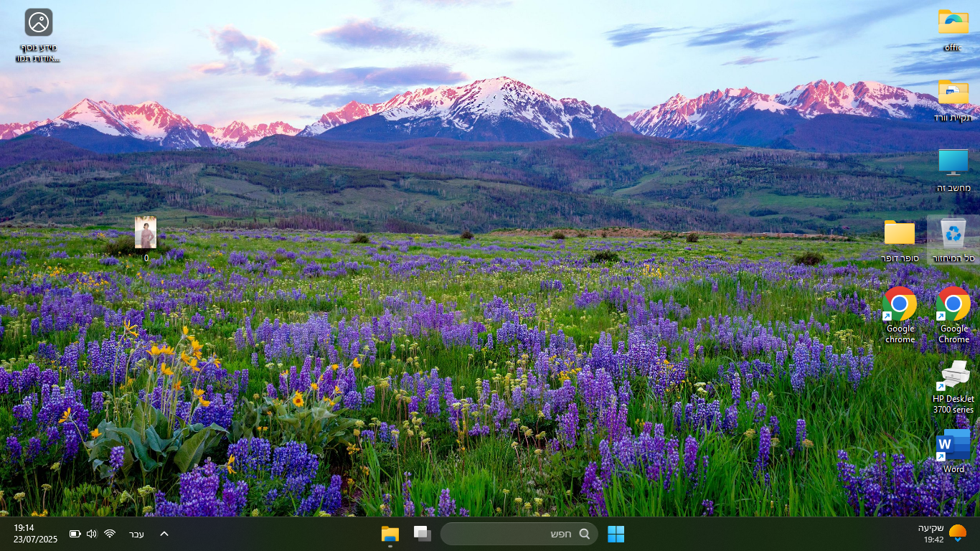Open Task View from the taskbar
The width and height of the screenshot is (980, 551).
pos(423,534)
